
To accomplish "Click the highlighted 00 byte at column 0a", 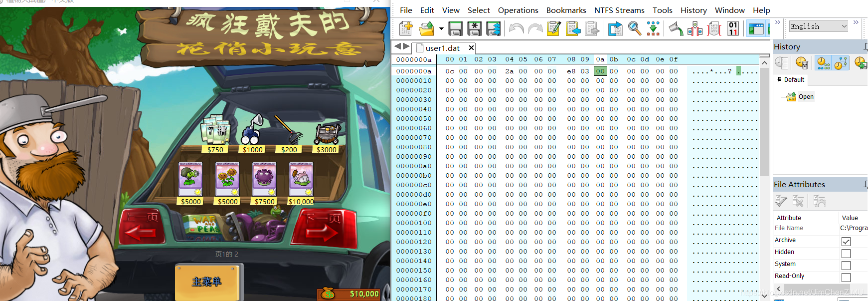I will click(x=600, y=71).
